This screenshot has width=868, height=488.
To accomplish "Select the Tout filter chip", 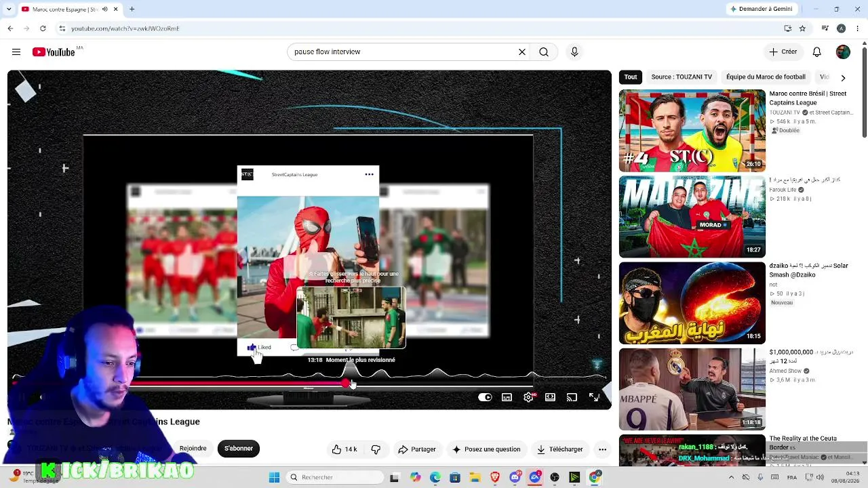I will tap(631, 77).
